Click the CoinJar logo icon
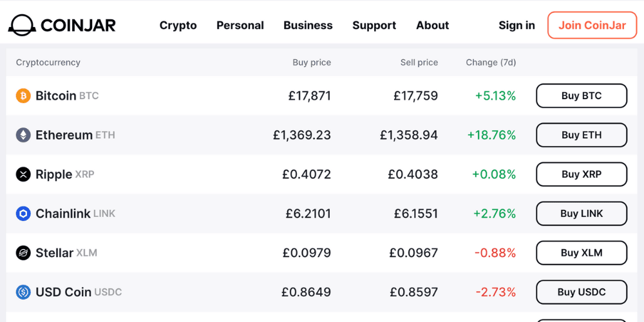The image size is (644, 322). click(x=21, y=25)
